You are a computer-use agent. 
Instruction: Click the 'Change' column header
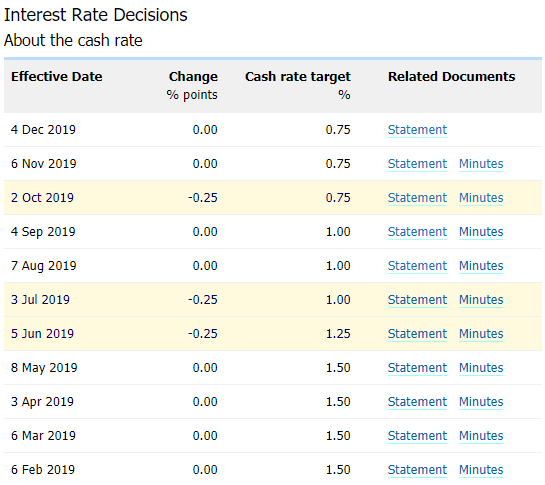click(x=193, y=77)
